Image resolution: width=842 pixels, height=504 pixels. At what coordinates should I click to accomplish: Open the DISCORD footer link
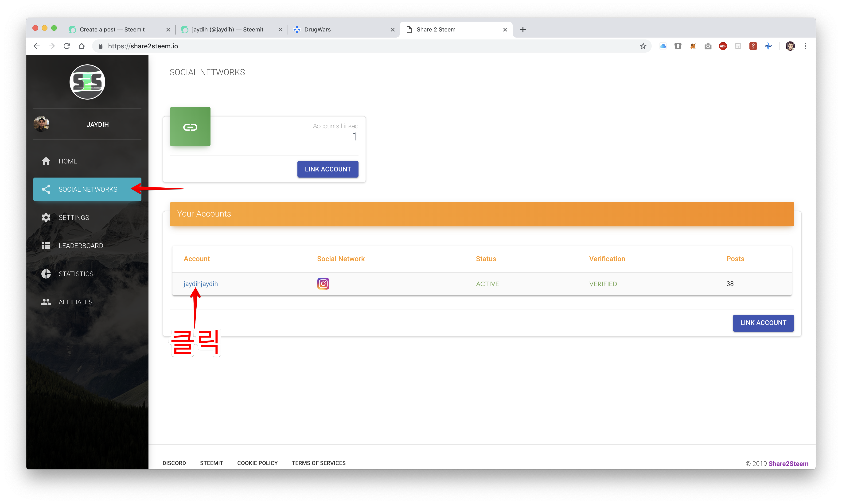(174, 463)
